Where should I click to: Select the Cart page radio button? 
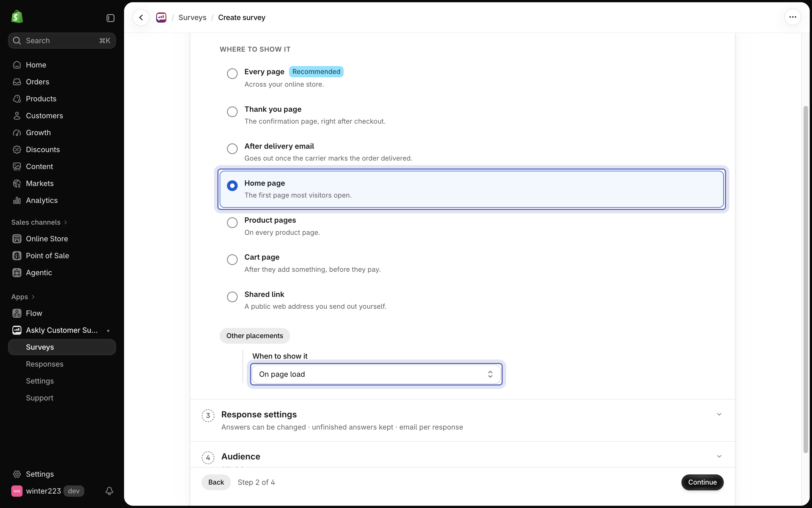tap(232, 259)
